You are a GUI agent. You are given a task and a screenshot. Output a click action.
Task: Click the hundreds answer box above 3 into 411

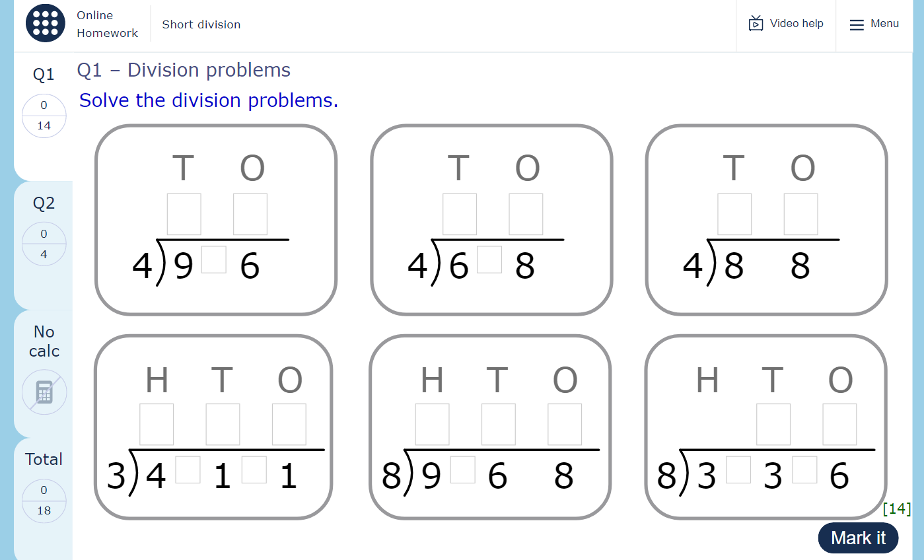click(x=156, y=425)
